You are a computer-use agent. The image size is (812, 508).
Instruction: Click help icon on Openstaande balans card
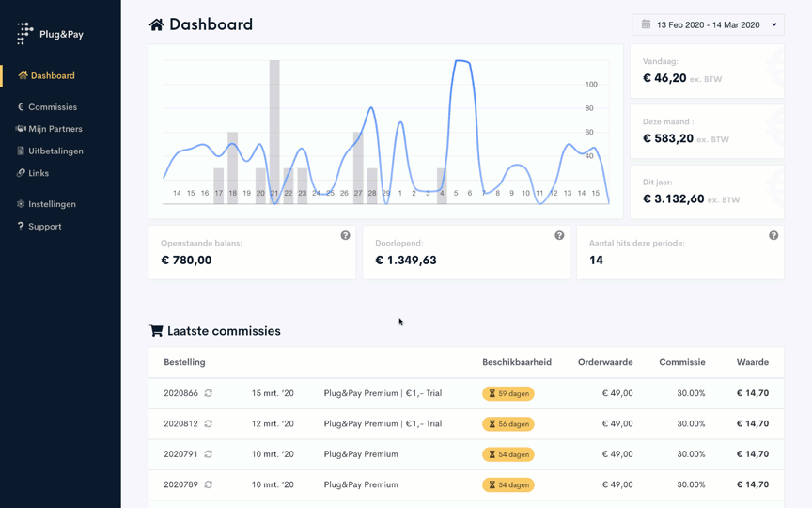coord(345,236)
